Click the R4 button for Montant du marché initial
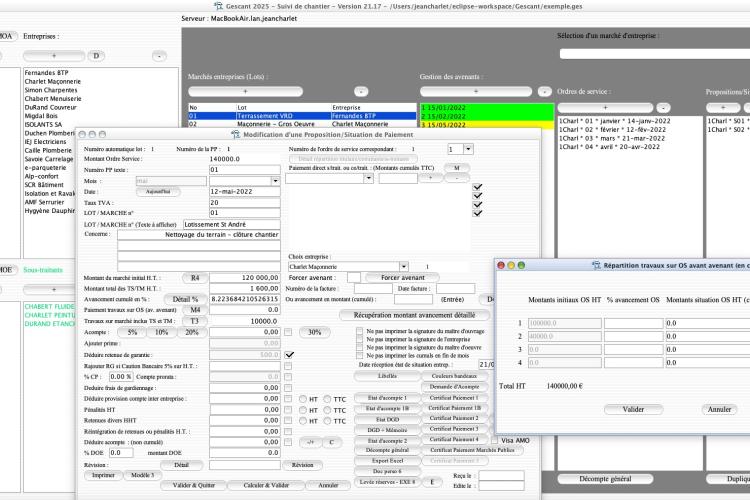 195,278
